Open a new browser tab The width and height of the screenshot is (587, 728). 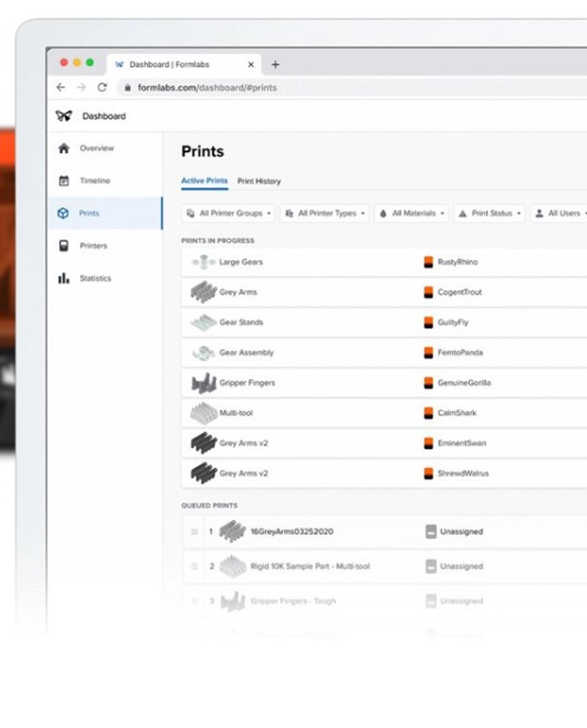(x=275, y=65)
